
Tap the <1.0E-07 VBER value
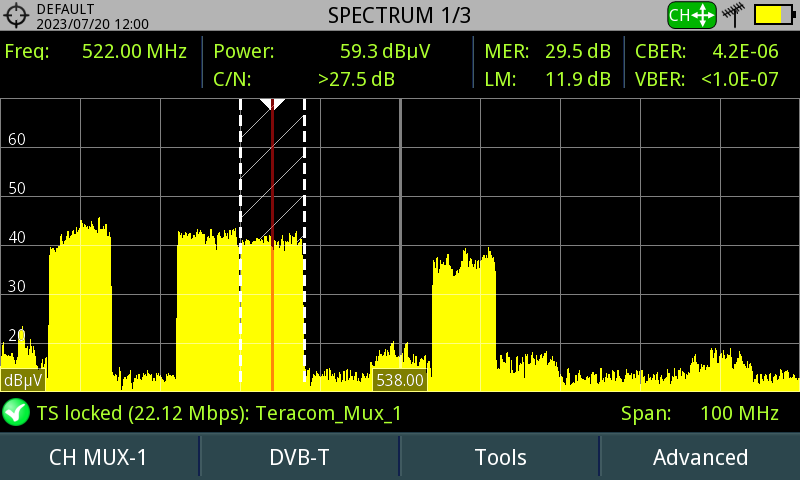pos(739,80)
